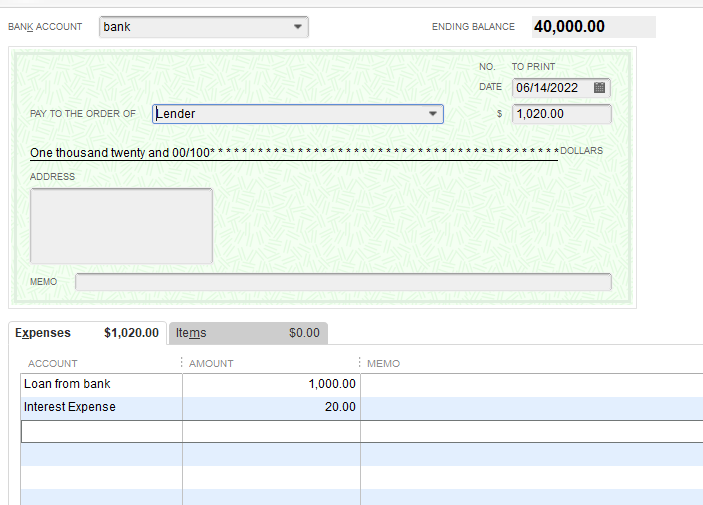Viewport: 703px width, 505px height.
Task: Expand the Bank Account dropdown arrow
Action: 298,26
